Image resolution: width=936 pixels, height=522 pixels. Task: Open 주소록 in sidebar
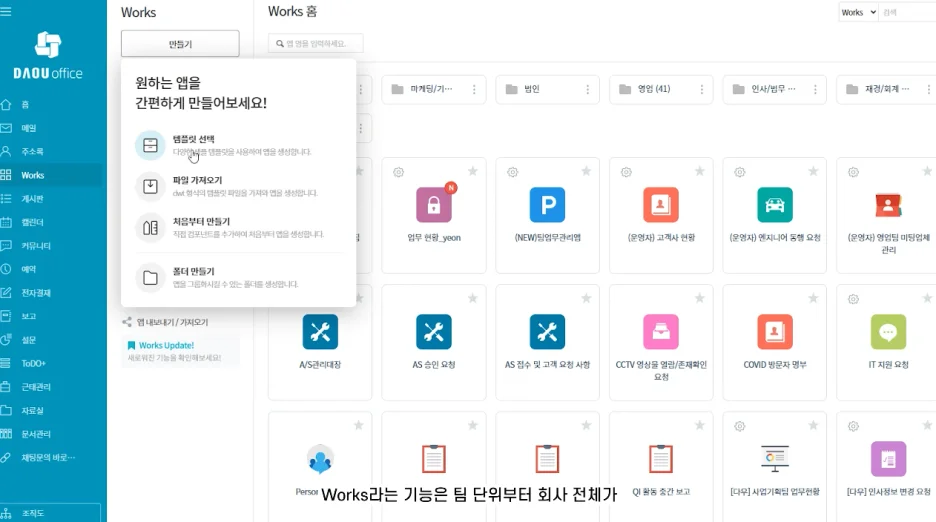(32, 152)
